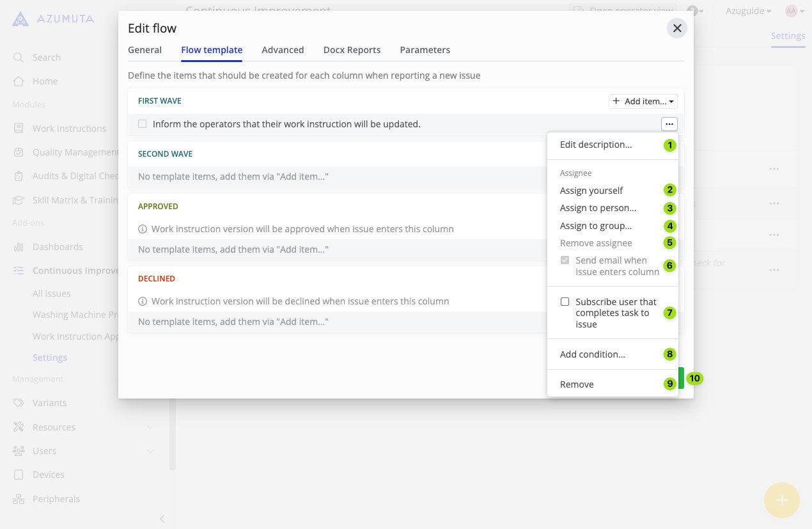Click the Home icon in sidebar
This screenshot has width=812, height=529.
point(19,81)
